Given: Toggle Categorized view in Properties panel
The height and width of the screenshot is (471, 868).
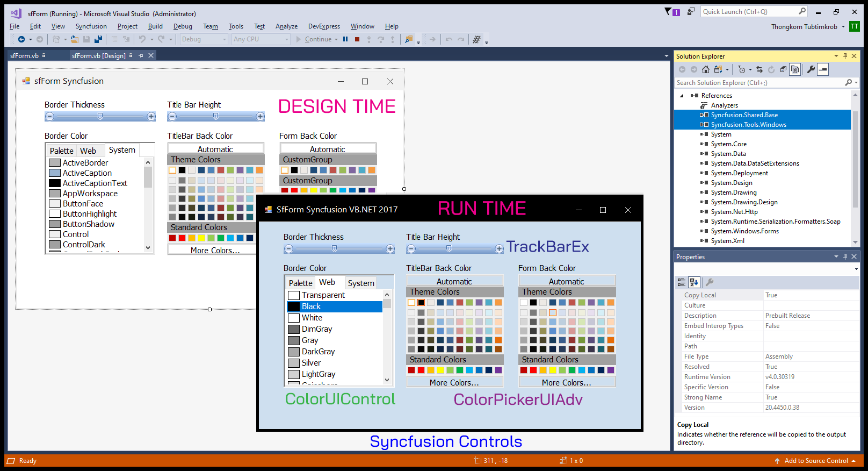Looking at the screenshot, I should (682, 282).
